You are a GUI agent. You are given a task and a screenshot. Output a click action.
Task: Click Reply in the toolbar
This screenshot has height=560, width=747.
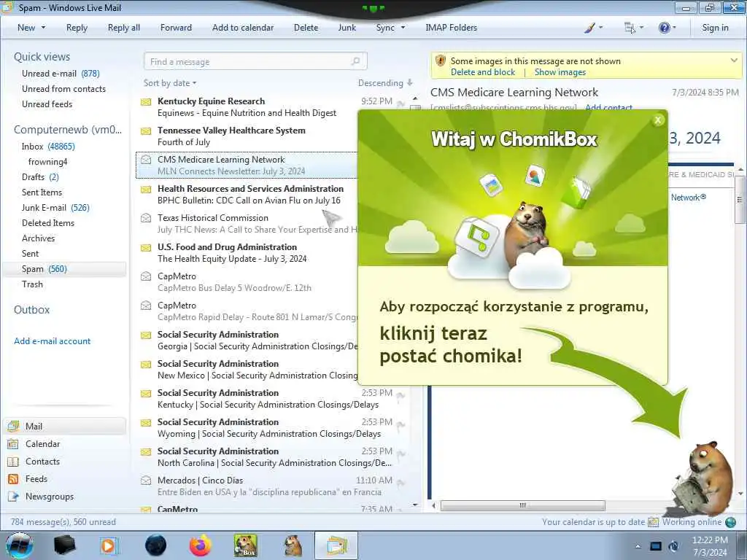click(77, 28)
